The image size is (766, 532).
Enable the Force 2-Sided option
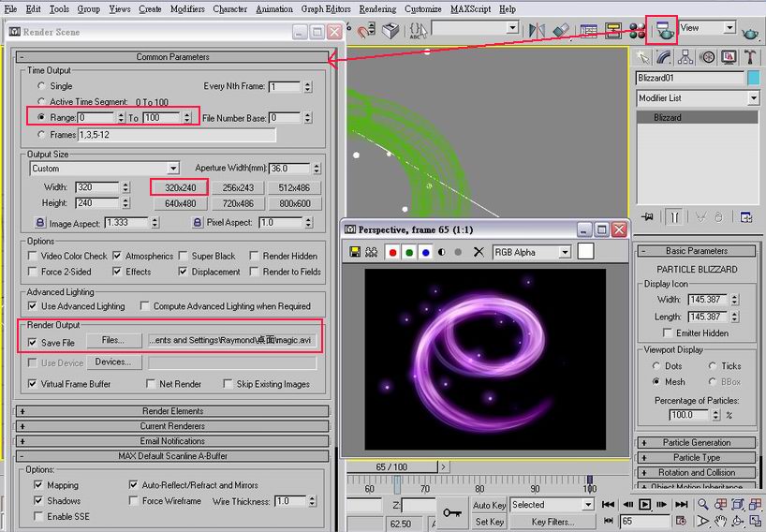pos(34,272)
